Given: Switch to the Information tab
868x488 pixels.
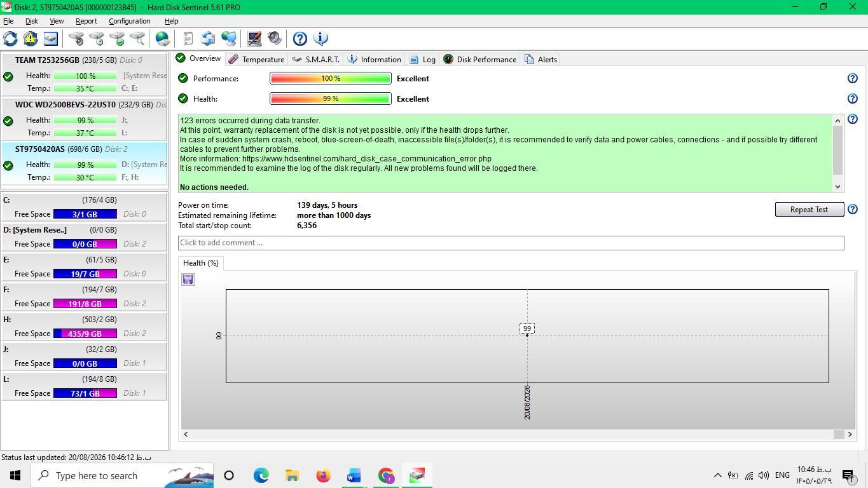Looking at the screenshot, I should click(375, 59).
